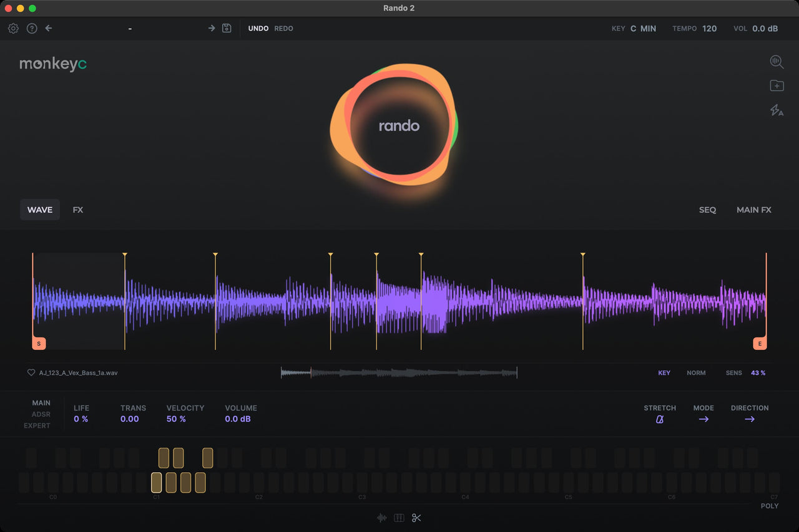Open the help question mark icon
The image size is (799, 532).
click(32, 28)
